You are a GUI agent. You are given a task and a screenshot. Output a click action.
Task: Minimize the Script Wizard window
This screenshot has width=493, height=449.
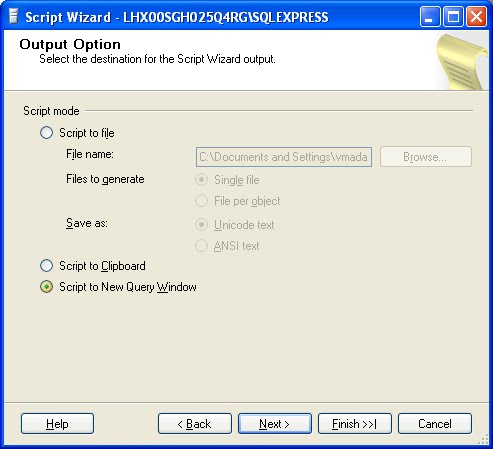(x=430, y=17)
